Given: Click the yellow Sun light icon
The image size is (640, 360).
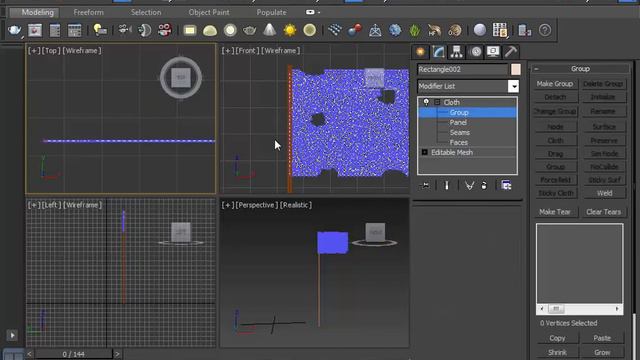Looking at the screenshot, I should [290, 30].
